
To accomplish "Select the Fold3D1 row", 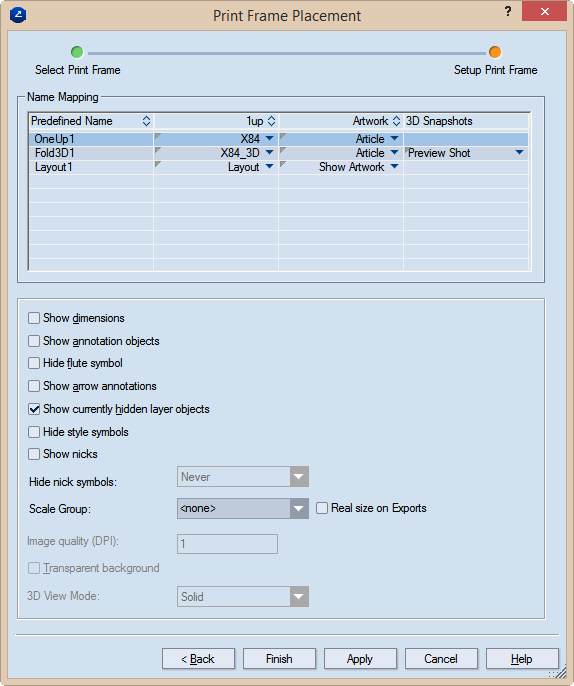I will tap(278, 153).
